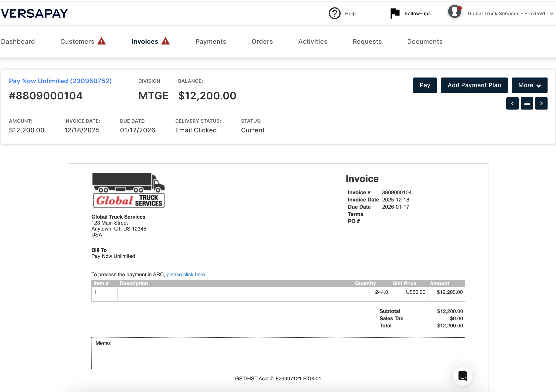The height and width of the screenshot is (392, 556).
Task: Go to the next invoice arrow
Action: (x=541, y=103)
